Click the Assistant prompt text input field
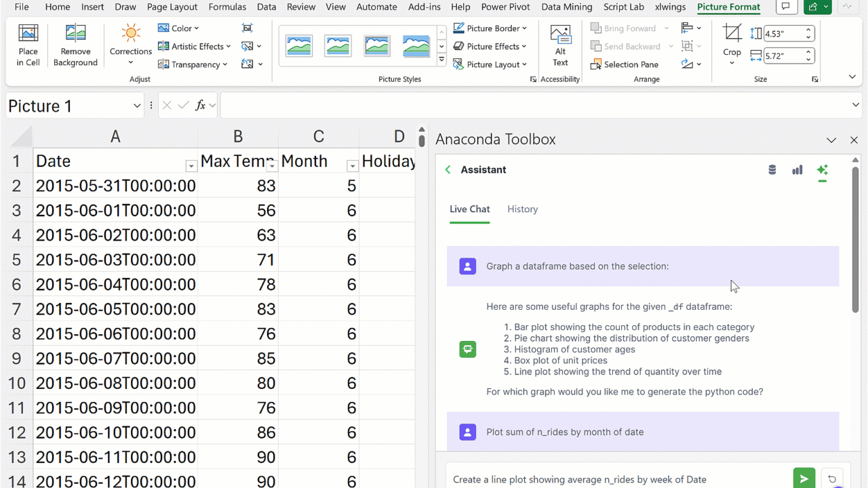This screenshot has height=488, width=868. [617, 479]
